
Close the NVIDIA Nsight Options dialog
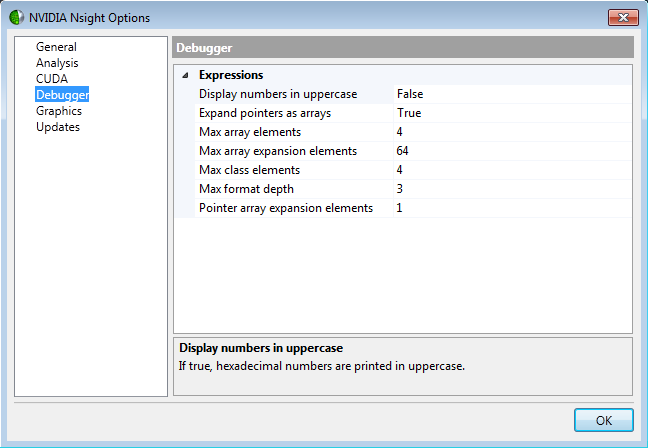pos(623,17)
